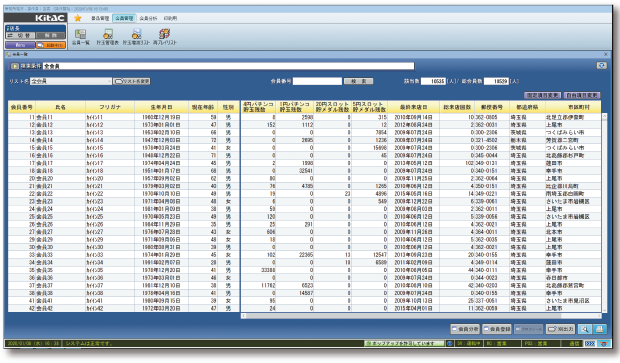Select row with 会員42
Viewport: 620px width, 363px height.
coord(304,308)
